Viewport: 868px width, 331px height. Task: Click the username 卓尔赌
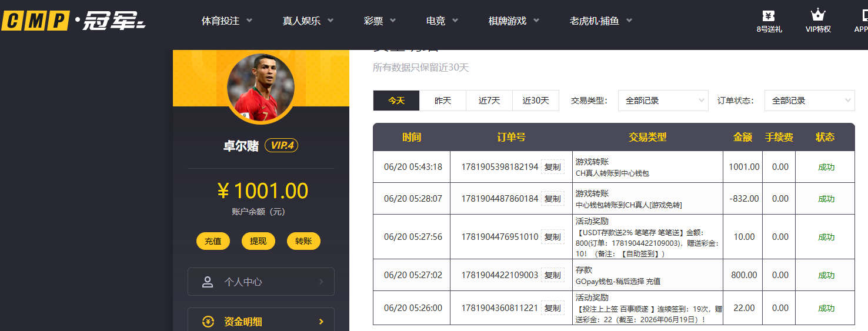[x=241, y=146]
